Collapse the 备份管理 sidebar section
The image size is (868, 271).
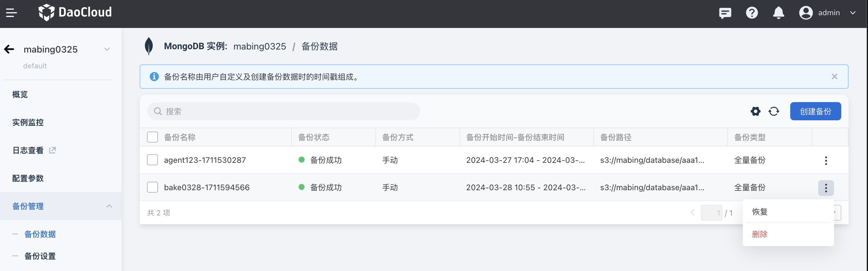(109, 206)
